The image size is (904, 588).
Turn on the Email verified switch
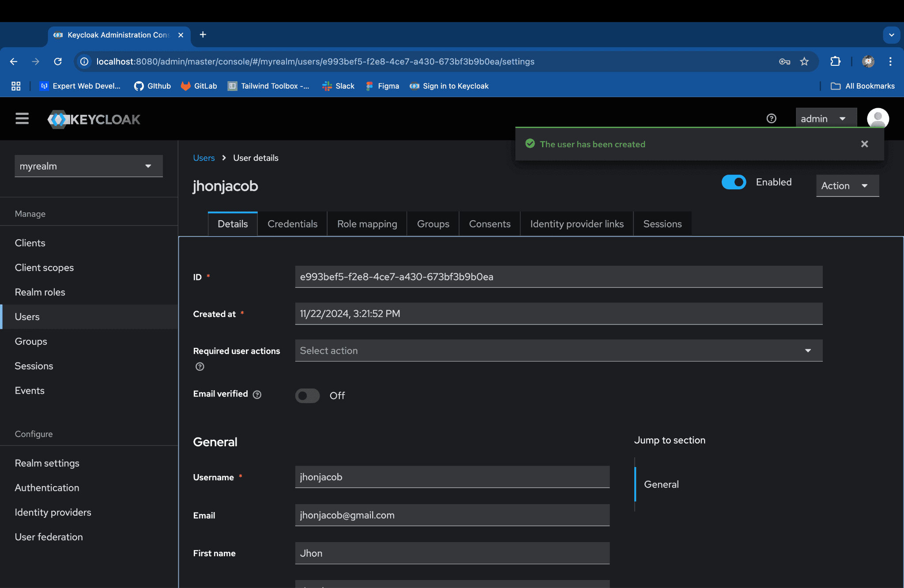308,396
